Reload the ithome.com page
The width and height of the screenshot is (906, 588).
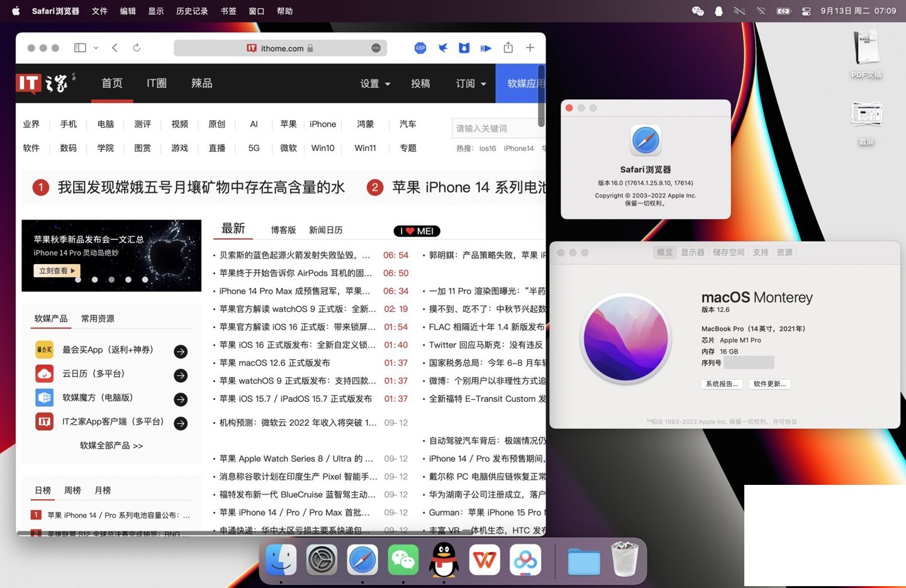(137, 48)
